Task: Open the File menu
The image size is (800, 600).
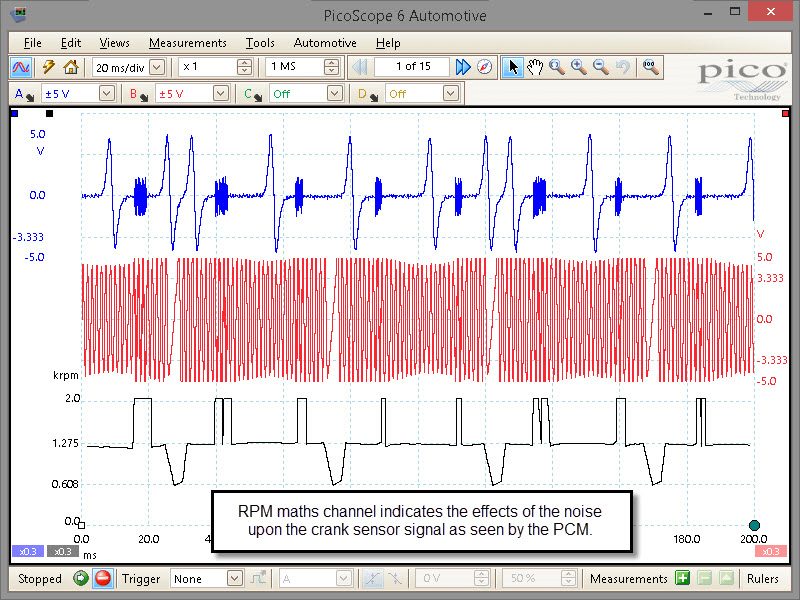Action: click(x=33, y=43)
